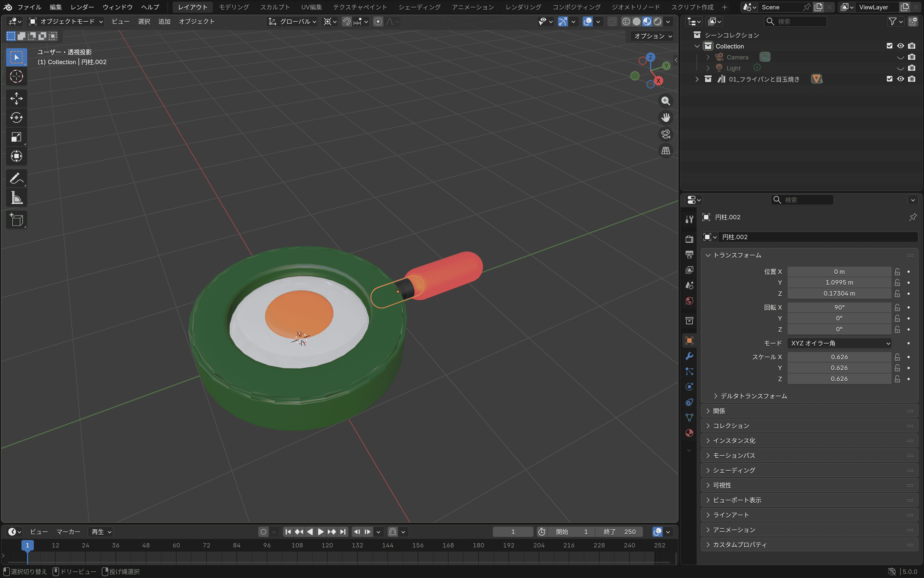Click the マーカー timeline menu
924x578 pixels.
click(x=68, y=532)
